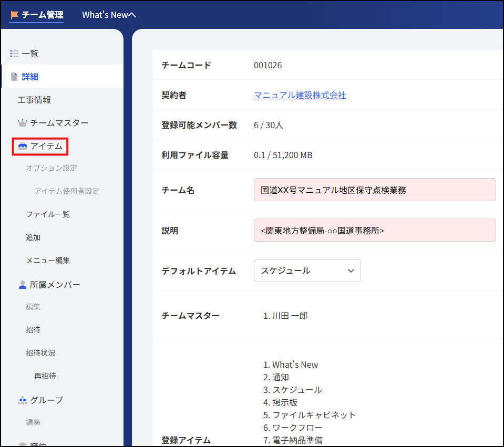Click 編集 under グループ
The height and width of the screenshot is (447, 504).
point(33,422)
